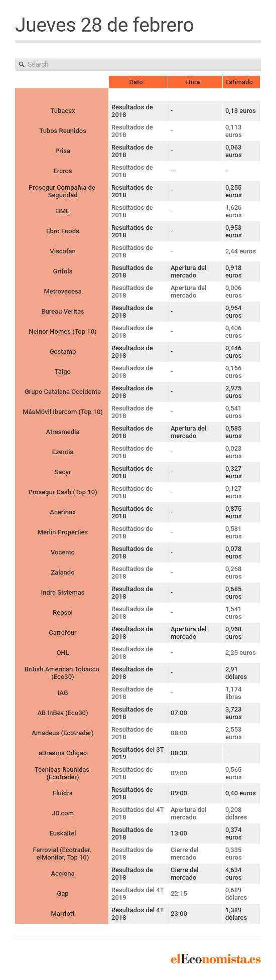Click the search magnifier icon
Image resolution: width=276 pixels, height=980 pixels.
[x=22, y=64]
